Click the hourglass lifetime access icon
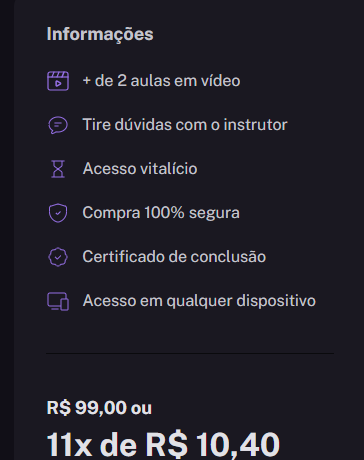 point(58,169)
